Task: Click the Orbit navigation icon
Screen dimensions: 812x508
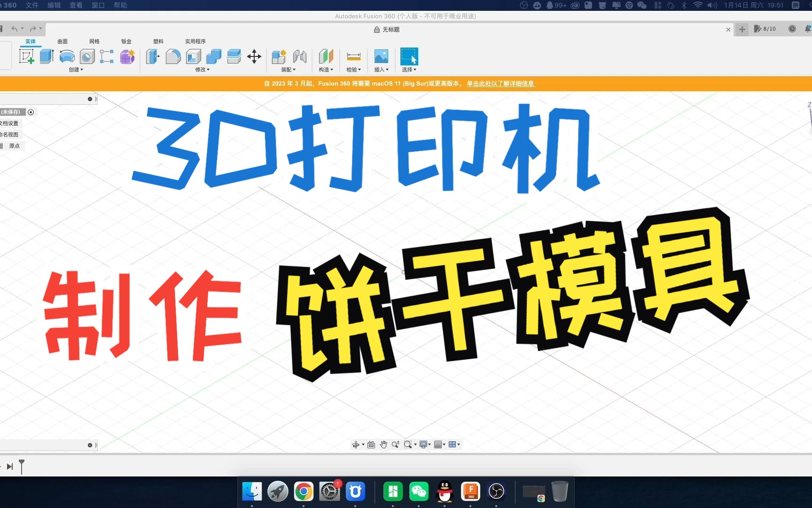Action: click(x=356, y=444)
